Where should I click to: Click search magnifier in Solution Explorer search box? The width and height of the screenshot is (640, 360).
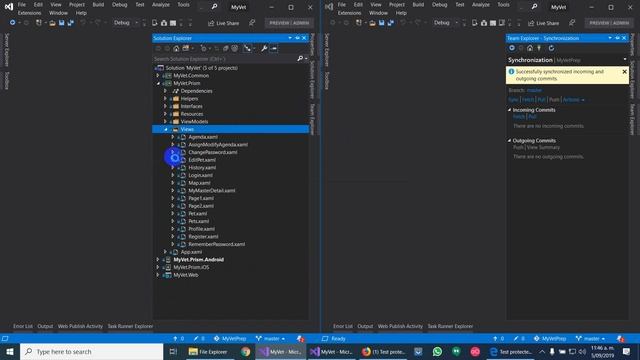click(x=300, y=59)
